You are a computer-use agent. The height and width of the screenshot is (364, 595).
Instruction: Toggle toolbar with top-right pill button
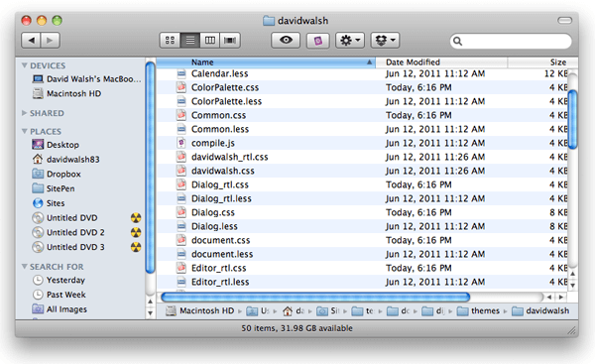click(564, 20)
